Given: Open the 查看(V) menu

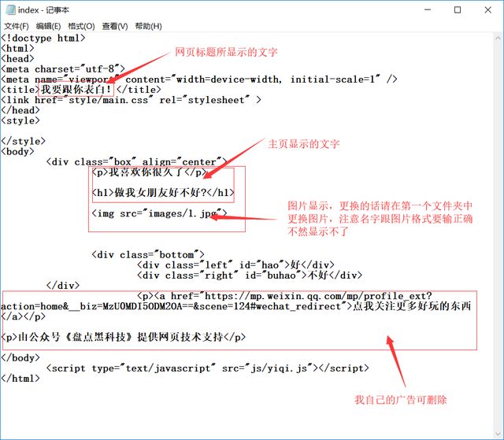Looking at the screenshot, I should (x=114, y=26).
